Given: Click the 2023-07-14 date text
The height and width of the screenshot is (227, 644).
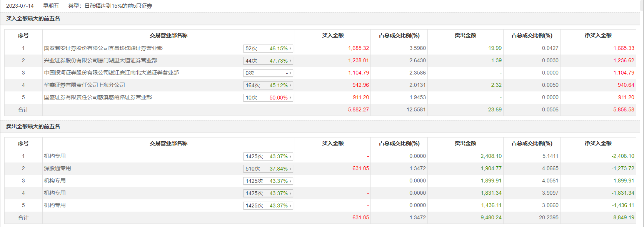Looking at the screenshot, I should pyautogui.click(x=20, y=6).
